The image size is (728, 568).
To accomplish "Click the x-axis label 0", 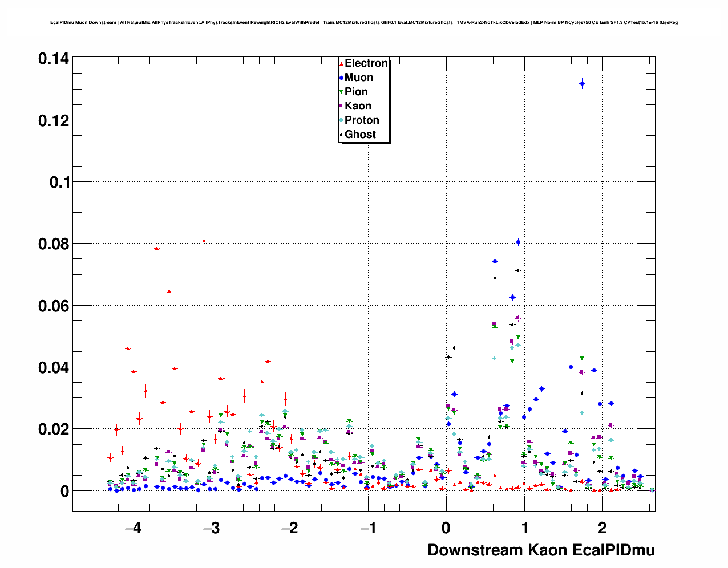I will tap(446, 528).
